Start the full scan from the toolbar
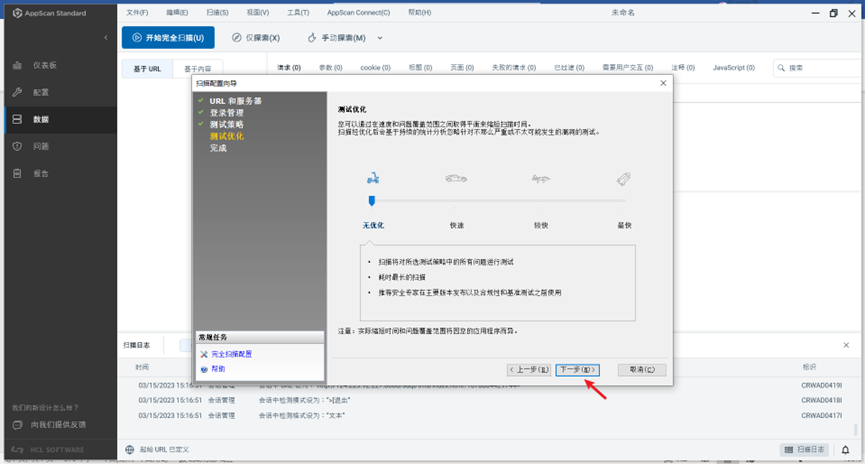The image size is (865, 464). [168, 38]
